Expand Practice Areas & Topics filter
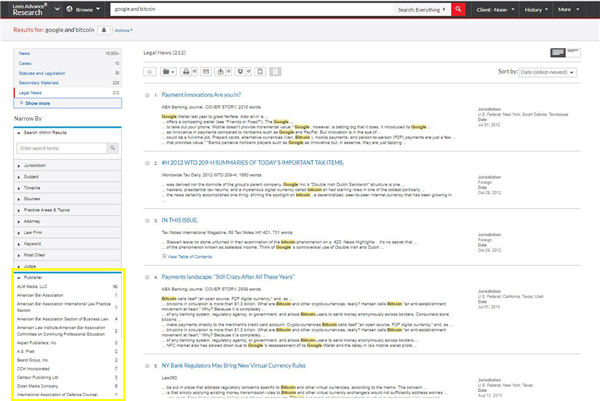 [67, 210]
